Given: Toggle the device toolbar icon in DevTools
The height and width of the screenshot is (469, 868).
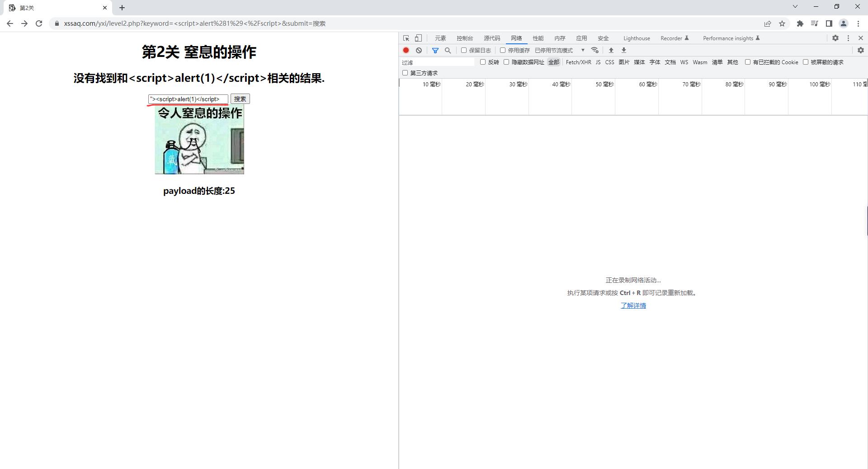Looking at the screenshot, I should tap(419, 38).
